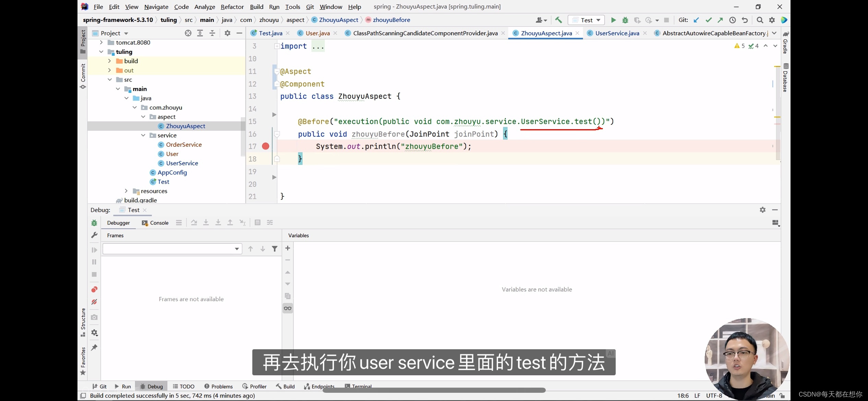The width and height of the screenshot is (868, 401).
Task: Open the TODO tool window
Action: tap(183, 386)
